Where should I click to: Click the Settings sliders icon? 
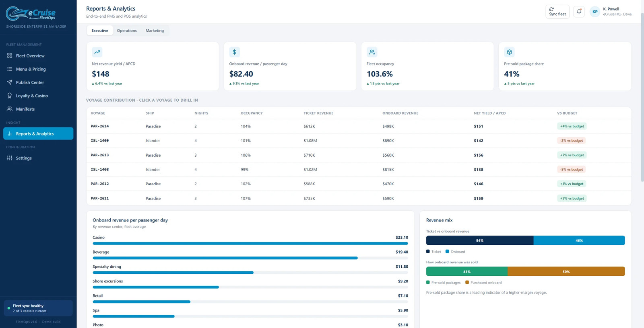click(10, 158)
